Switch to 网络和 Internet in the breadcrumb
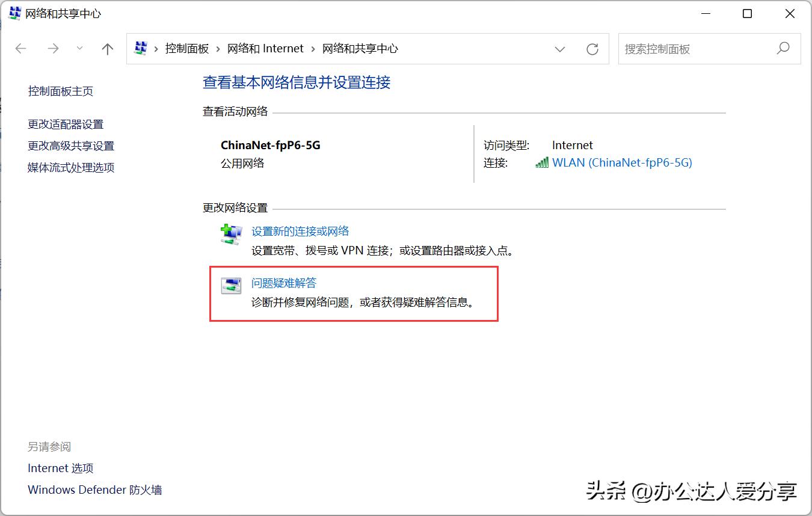Screen dimensions: 812x516 pyautogui.click(x=266, y=49)
